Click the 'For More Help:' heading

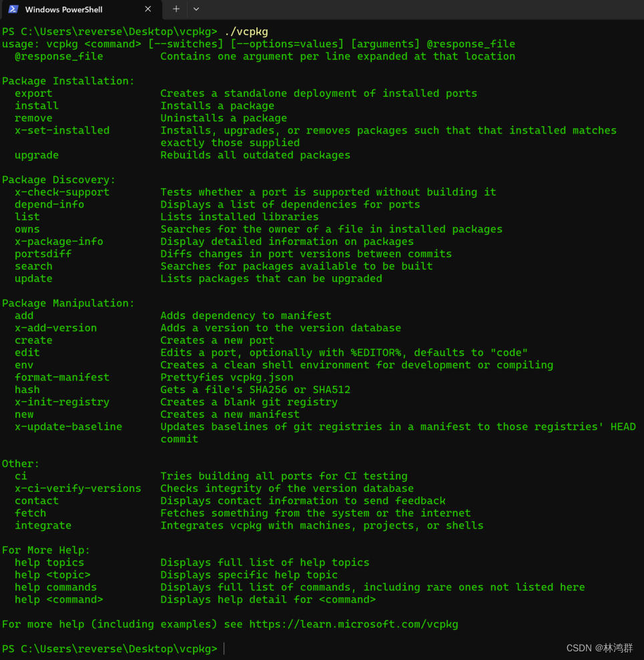pyautogui.click(x=46, y=550)
